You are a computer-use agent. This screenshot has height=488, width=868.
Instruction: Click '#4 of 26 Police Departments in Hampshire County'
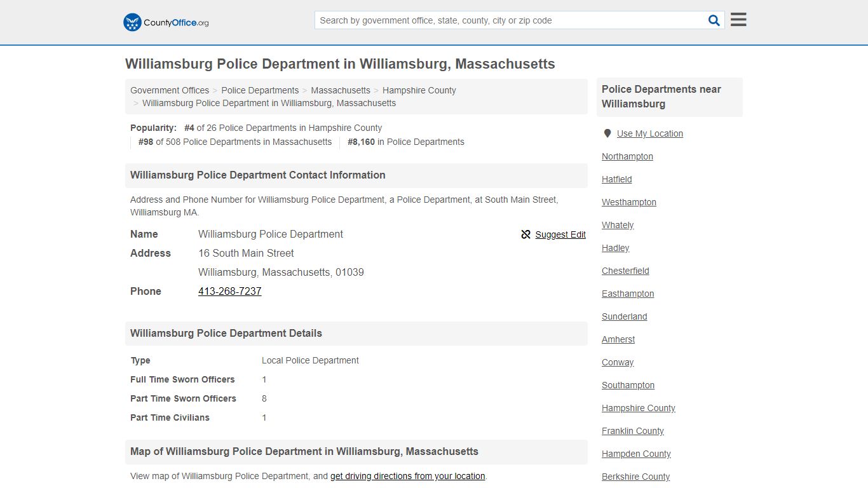283,128
